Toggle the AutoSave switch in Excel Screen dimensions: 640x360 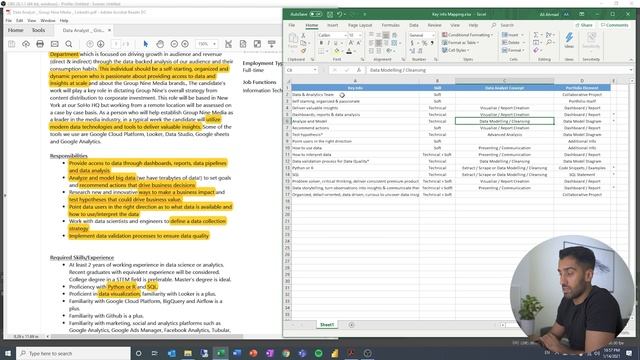coord(315,14)
